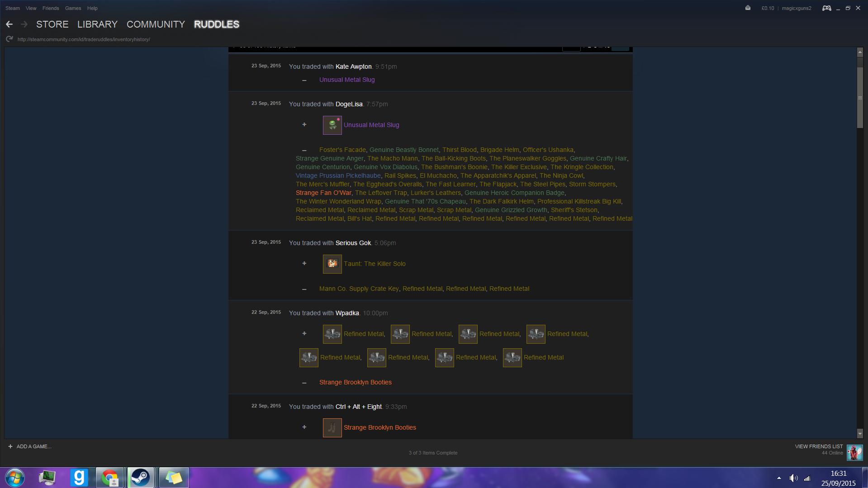Click Add a Game button
The width and height of the screenshot is (868, 488).
(x=30, y=446)
